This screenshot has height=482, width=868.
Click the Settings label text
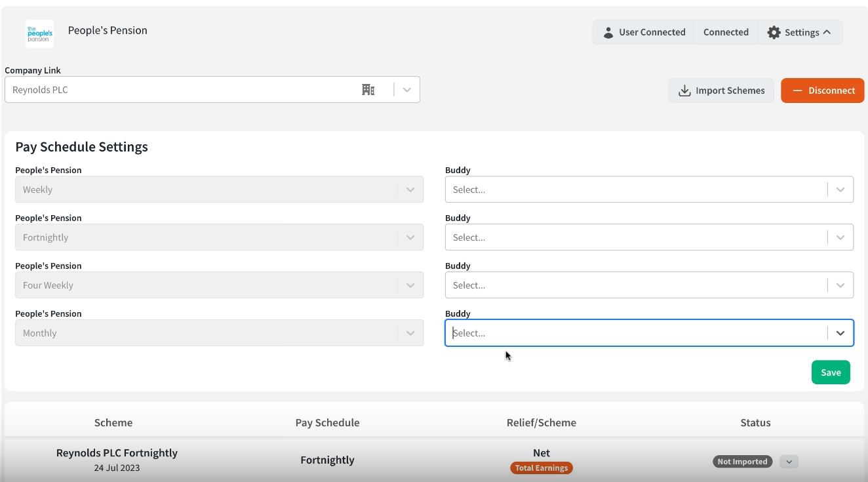tap(802, 33)
